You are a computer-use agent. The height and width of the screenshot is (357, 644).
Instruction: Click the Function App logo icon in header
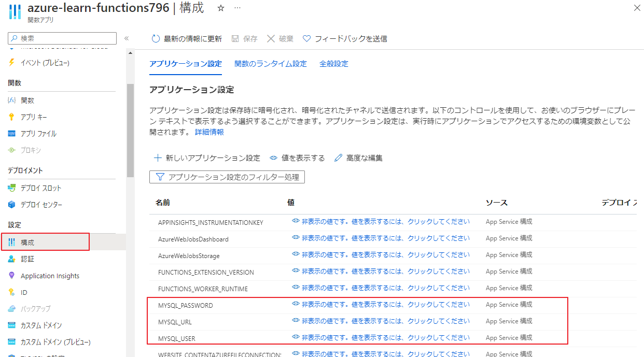coord(16,12)
